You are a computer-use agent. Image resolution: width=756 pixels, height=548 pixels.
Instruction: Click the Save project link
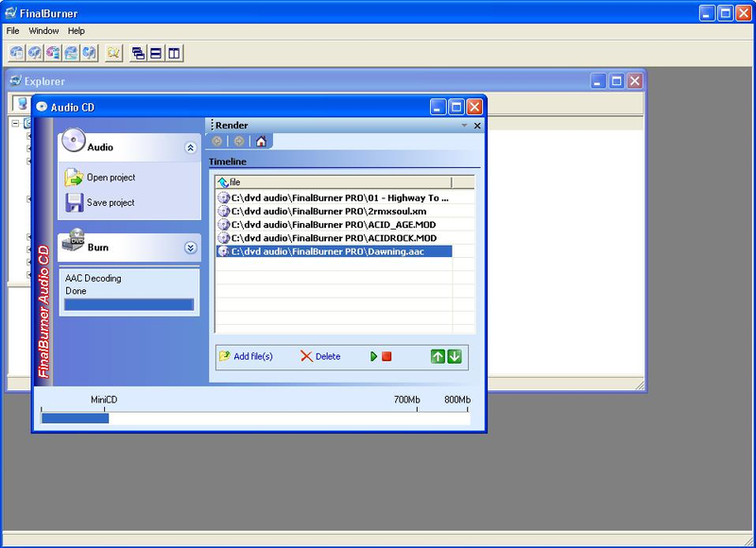click(x=111, y=202)
